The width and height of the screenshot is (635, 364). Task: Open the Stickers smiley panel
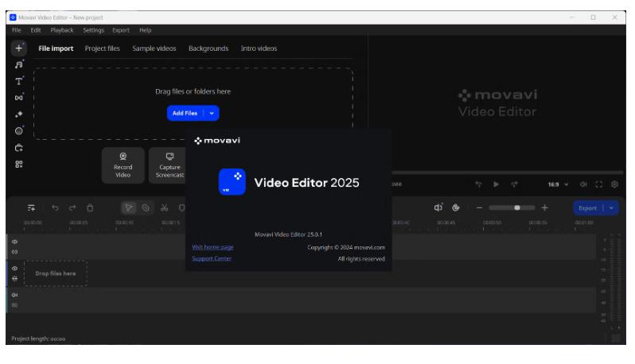pos(18,130)
